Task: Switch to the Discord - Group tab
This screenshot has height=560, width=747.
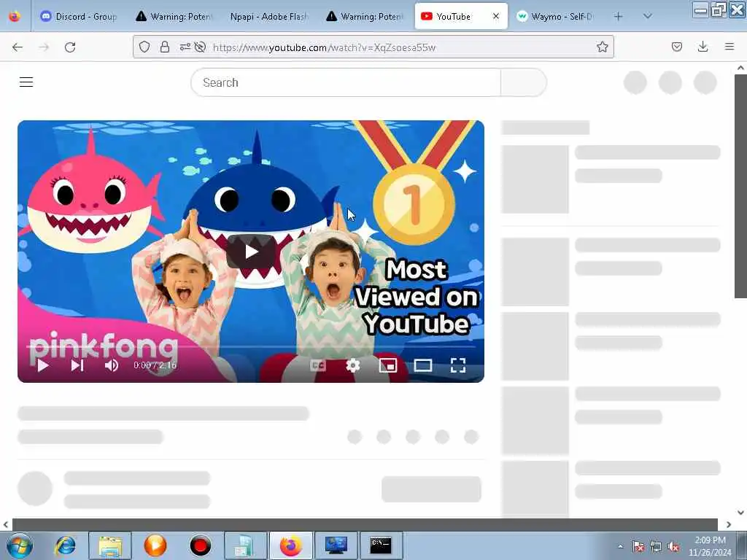Action: pyautogui.click(x=79, y=17)
